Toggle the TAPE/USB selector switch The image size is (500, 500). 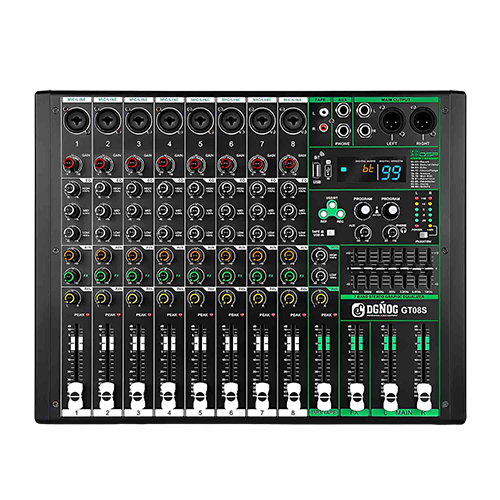pyautogui.click(x=330, y=233)
